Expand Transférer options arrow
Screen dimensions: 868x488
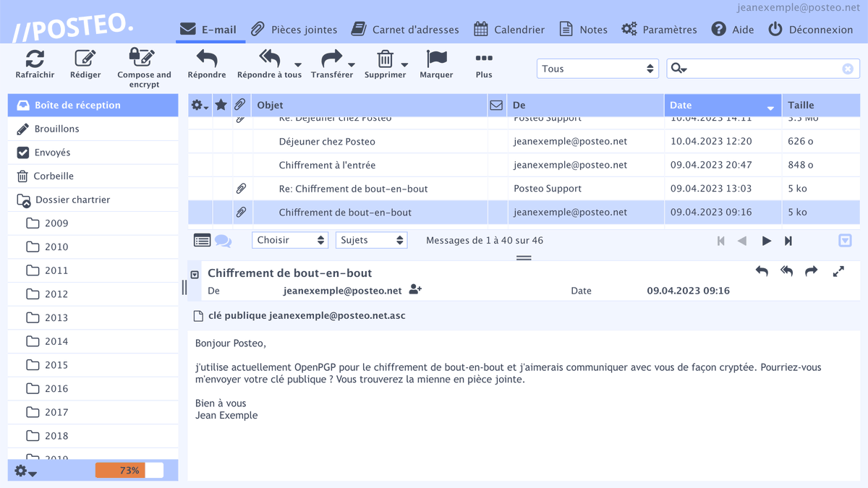coord(352,65)
